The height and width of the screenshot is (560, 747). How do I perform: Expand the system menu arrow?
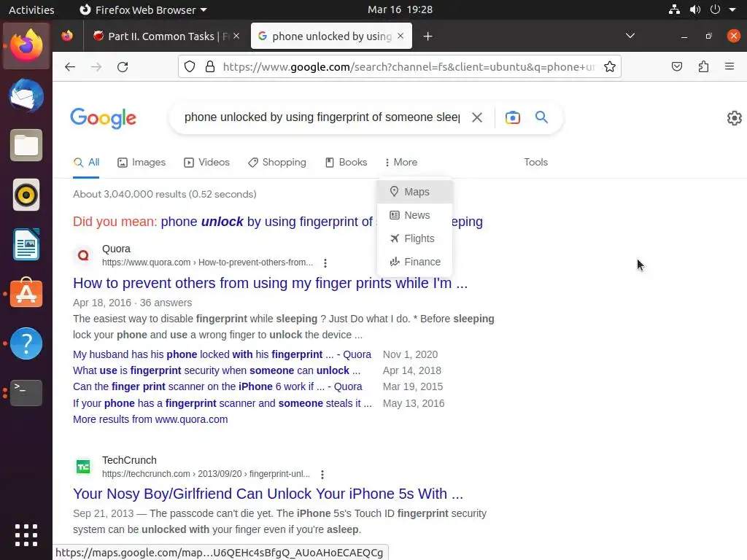(732, 9)
